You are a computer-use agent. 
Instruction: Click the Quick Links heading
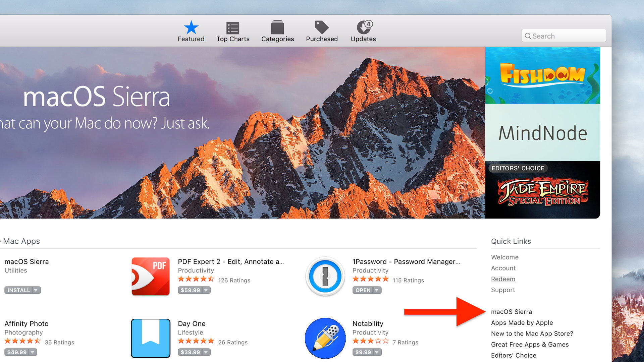[x=511, y=241]
